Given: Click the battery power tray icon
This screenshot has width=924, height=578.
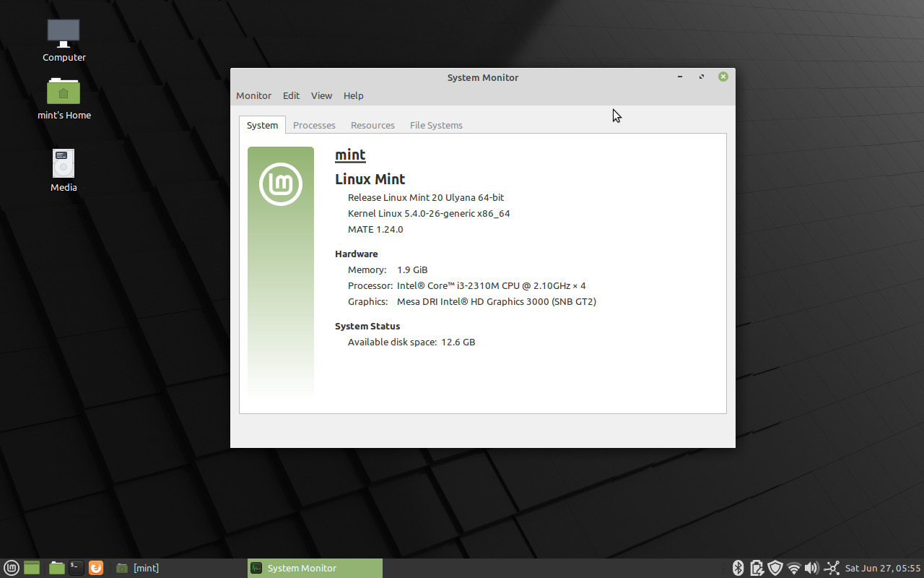Looking at the screenshot, I should point(757,568).
